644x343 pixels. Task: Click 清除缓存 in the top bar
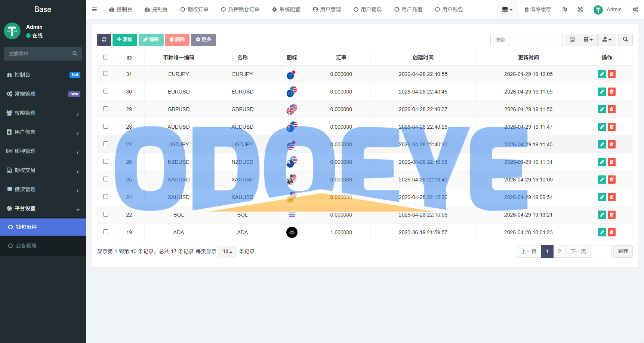coord(537,9)
